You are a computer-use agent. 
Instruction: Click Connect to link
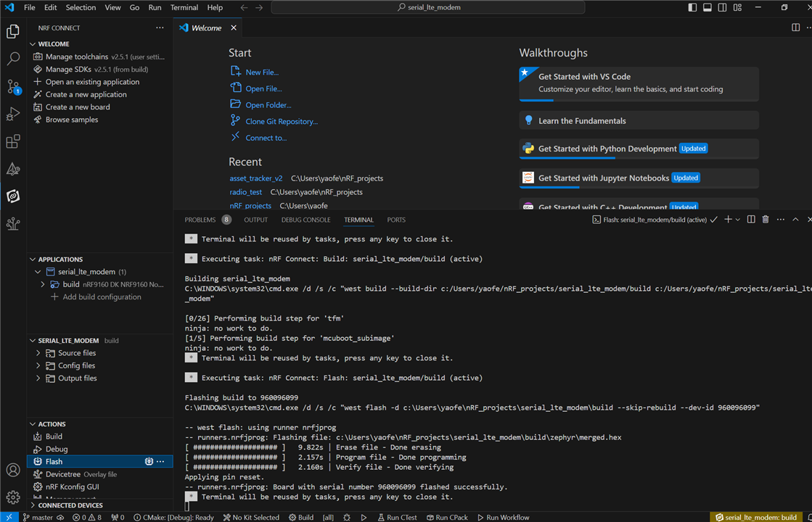coord(266,138)
